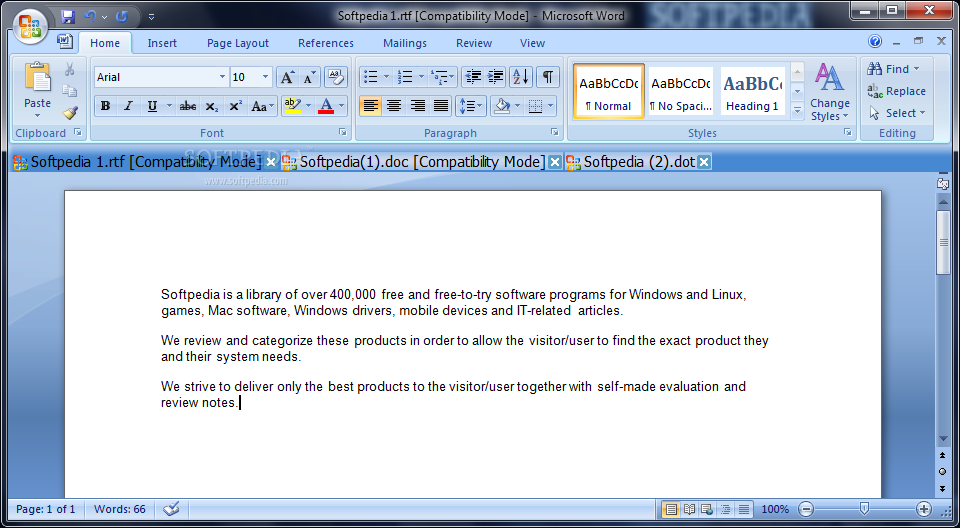The width and height of the screenshot is (960, 528).
Task: Open the Styles pane launcher
Action: [847, 132]
